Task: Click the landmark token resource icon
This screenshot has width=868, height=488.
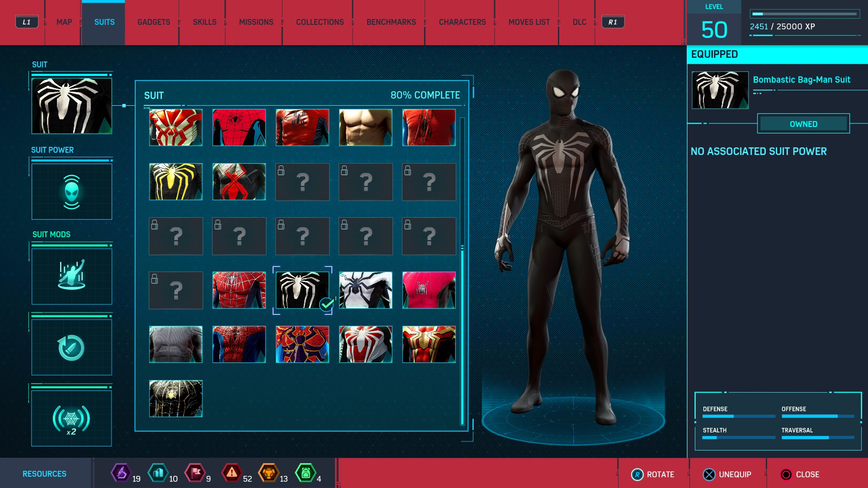Action: pyautogui.click(x=158, y=473)
